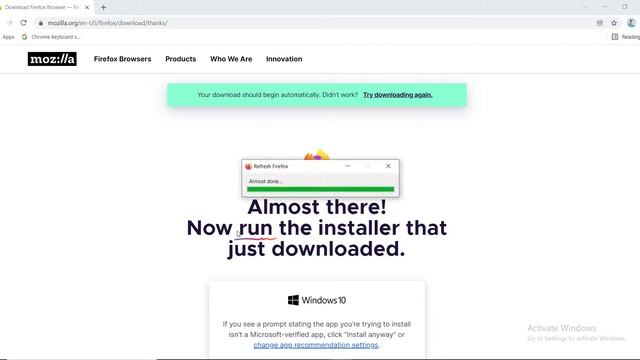
Task: Select the Download Firefox Browser tab
Action: point(42,7)
